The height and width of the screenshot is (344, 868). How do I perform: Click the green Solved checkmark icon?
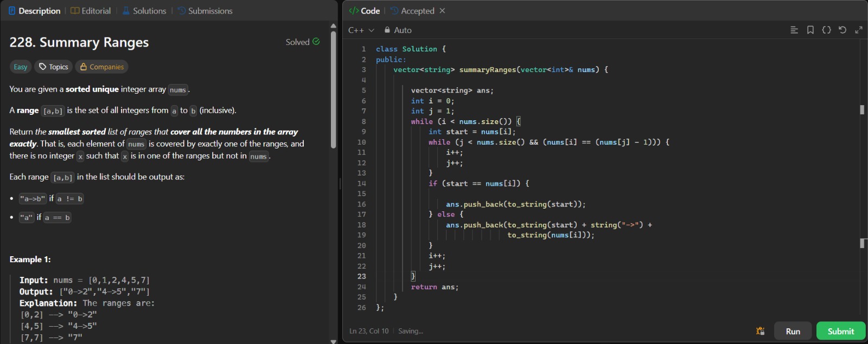click(316, 42)
